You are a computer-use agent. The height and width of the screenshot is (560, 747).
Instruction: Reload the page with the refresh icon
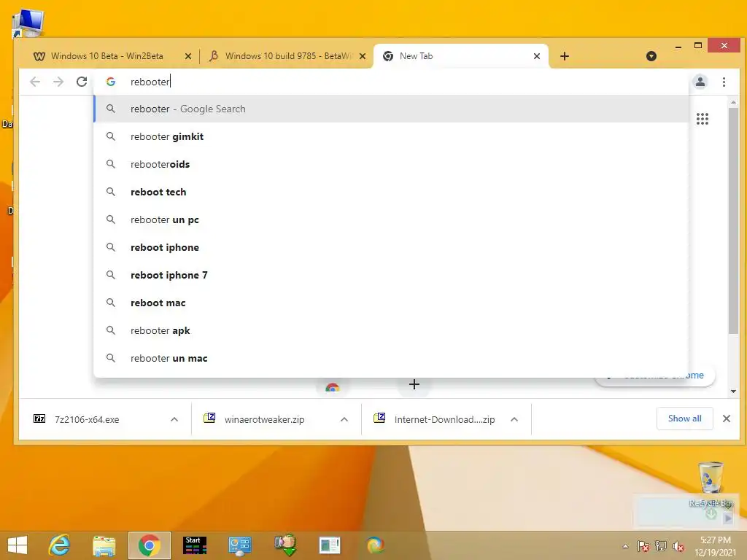82,82
